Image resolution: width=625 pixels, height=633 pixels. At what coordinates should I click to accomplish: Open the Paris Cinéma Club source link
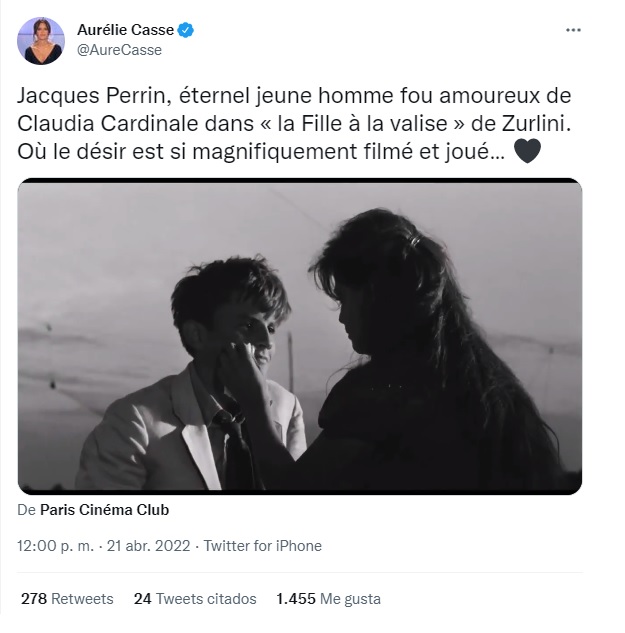click(x=104, y=510)
